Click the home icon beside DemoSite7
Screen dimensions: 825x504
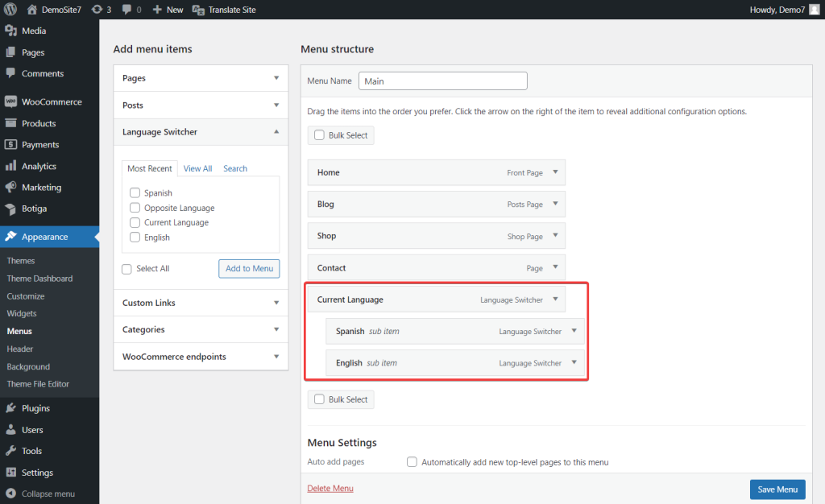[32, 10]
